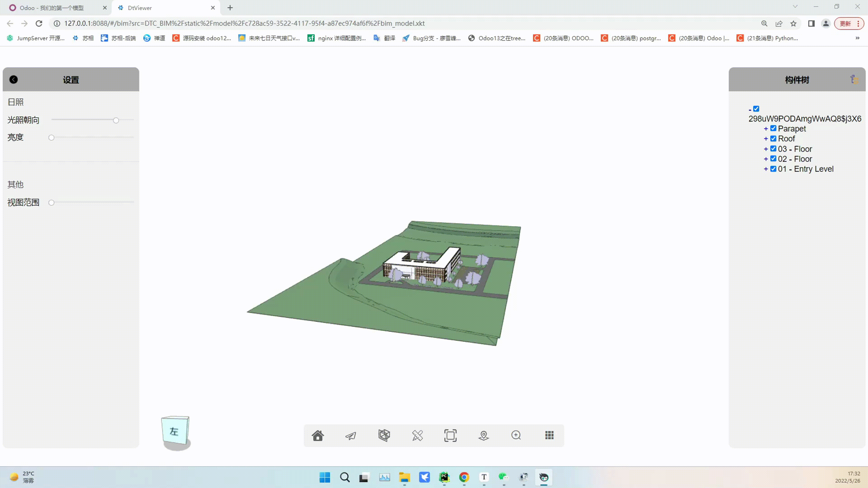Image resolution: width=868 pixels, height=488 pixels.
Task: Click the magnifier zoom-in tool icon
Action: pos(516,435)
